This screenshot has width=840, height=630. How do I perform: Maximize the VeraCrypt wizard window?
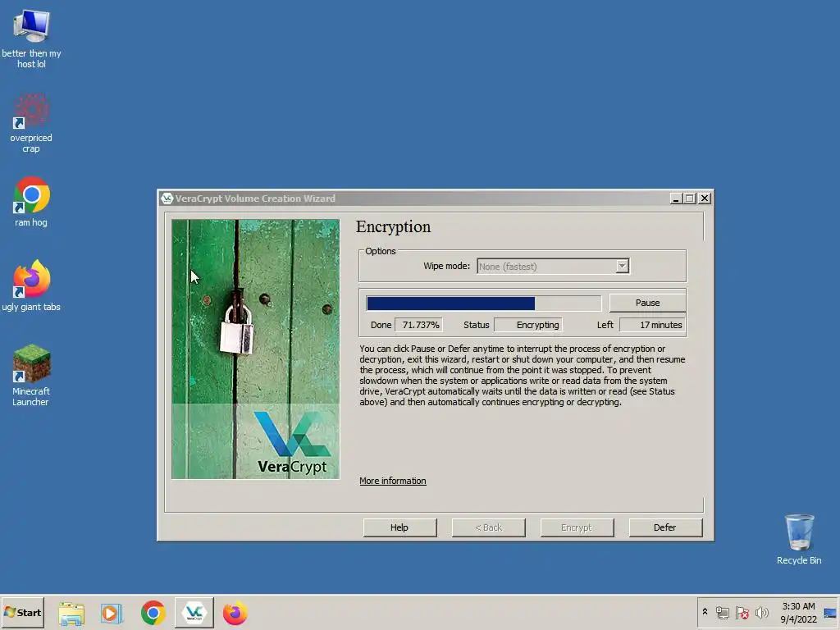(690, 199)
